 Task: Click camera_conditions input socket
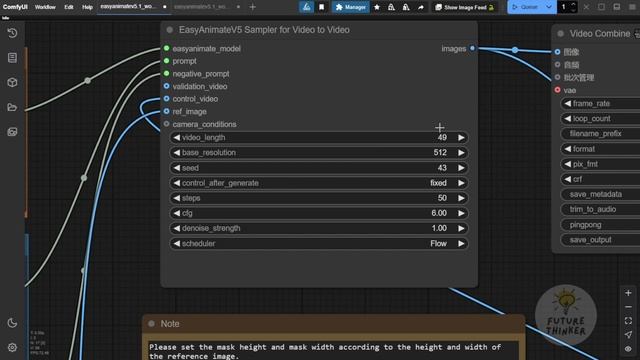tap(167, 124)
